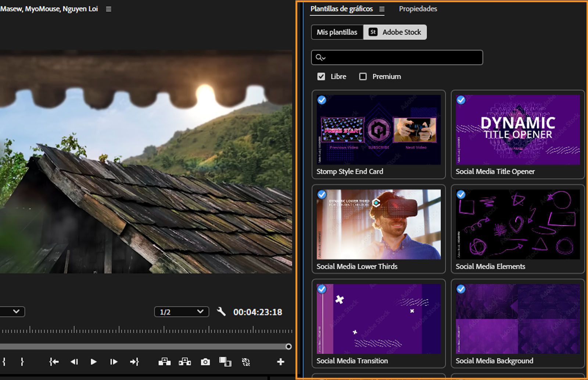Open Program monitor wrench settings

221,312
